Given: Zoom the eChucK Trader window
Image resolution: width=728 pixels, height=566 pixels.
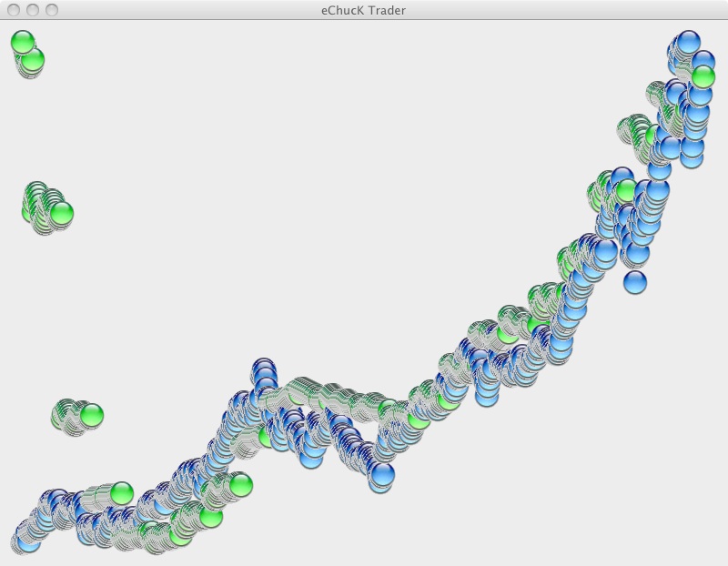Looking at the screenshot, I should (52, 10).
